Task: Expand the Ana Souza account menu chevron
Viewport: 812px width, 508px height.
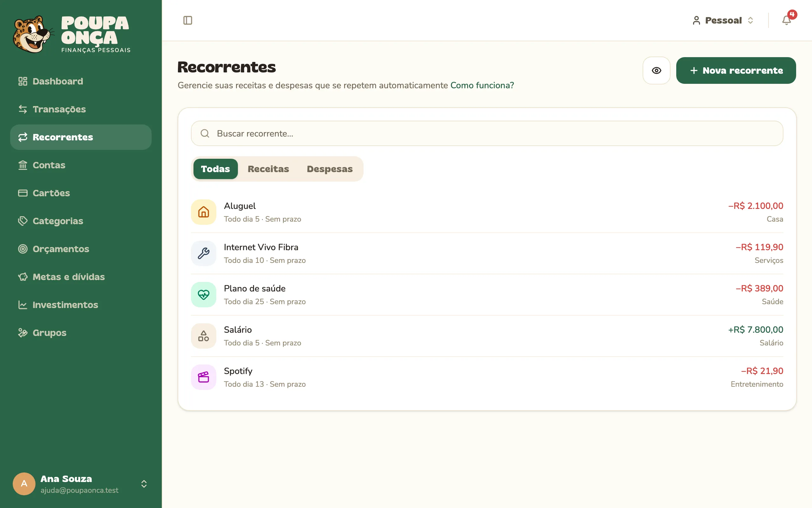Action: (144, 484)
